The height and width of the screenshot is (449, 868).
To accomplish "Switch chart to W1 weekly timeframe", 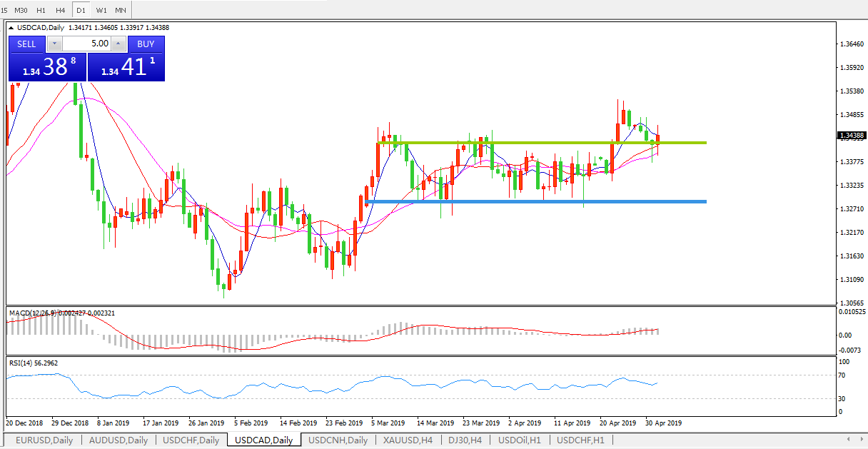I will (101, 10).
